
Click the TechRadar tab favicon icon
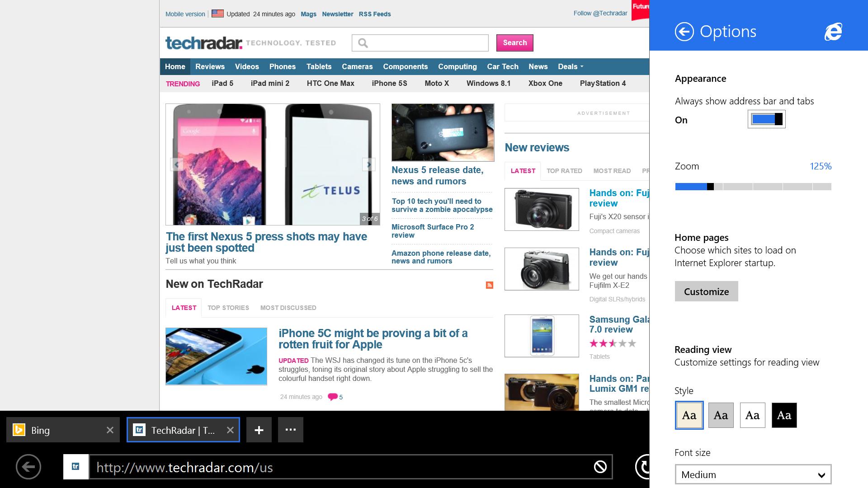(x=139, y=430)
